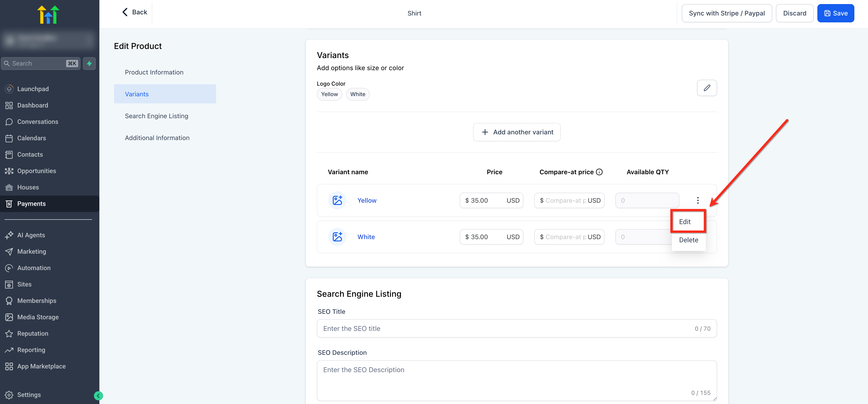The width and height of the screenshot is (868, 404).
Task: Click Add another variant
Action: coord(517,132)
